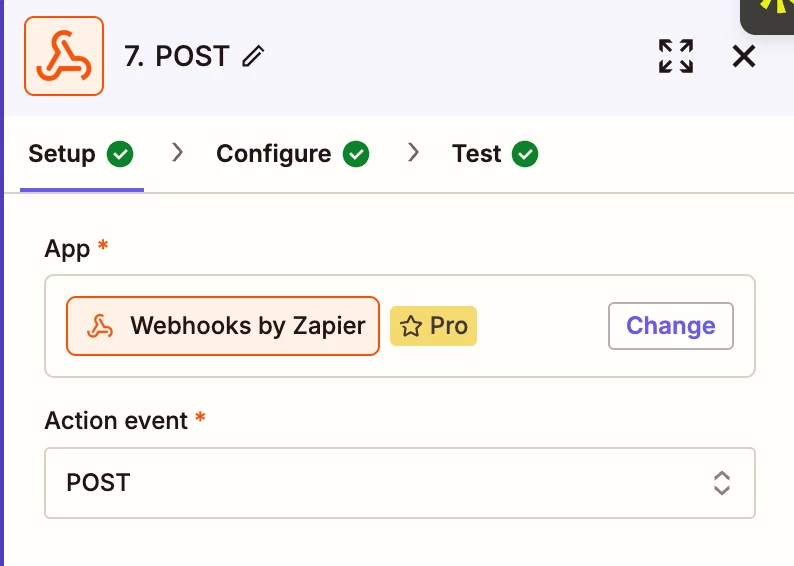The width and height of the screenshot is (794, 566).
Task: Expand the step editor to full screen
Action: click(676, 56)
